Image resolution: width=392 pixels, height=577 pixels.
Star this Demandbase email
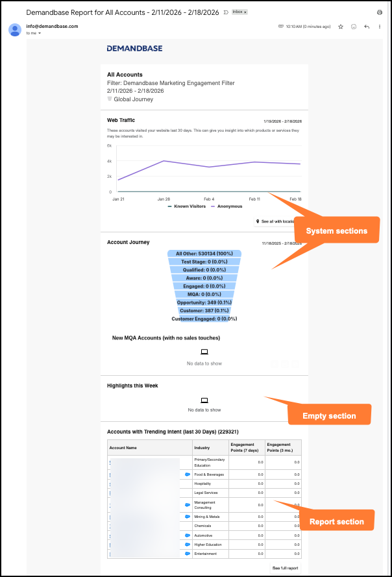tap(341, 27)
